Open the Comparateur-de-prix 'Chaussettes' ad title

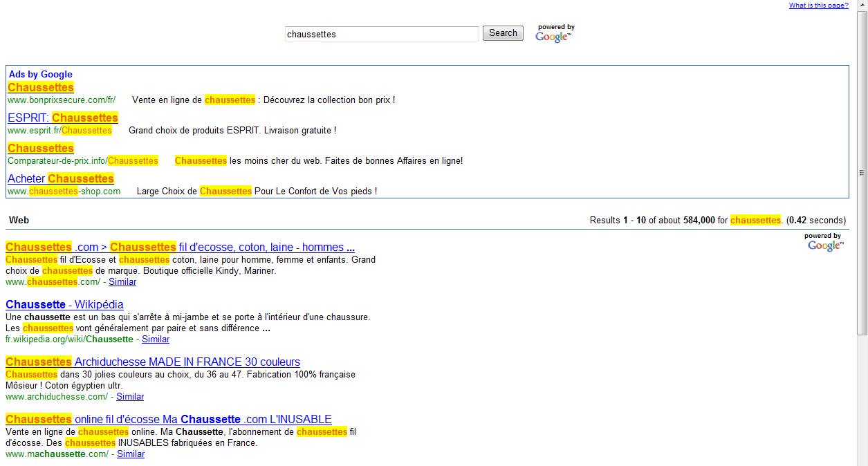[x=41, y=148]
